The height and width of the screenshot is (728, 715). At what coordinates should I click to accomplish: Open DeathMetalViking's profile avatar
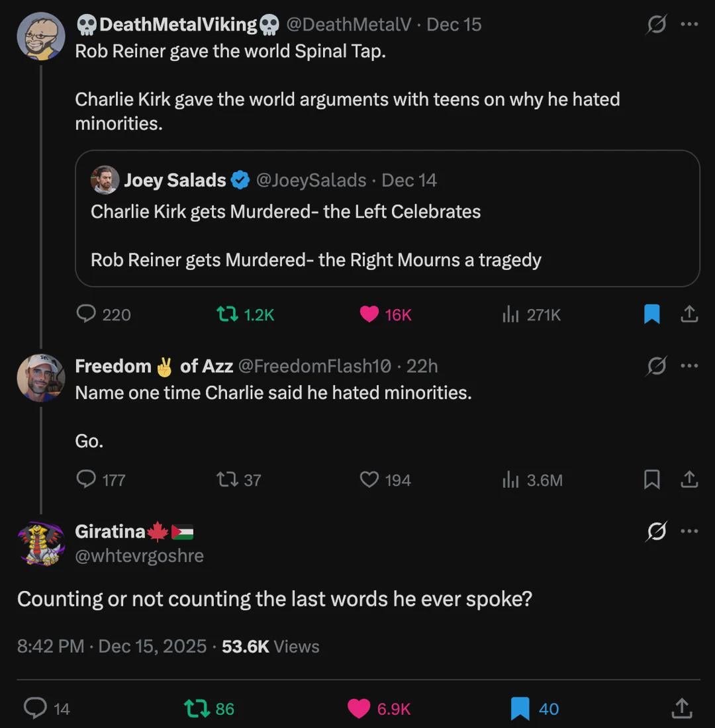pos(41,36)
